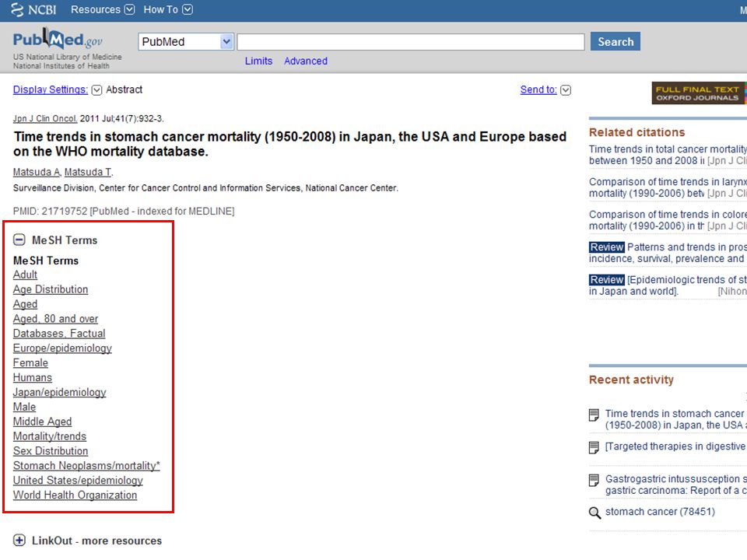Click the MeSH Terms section heading
Viewport: 747px width, 560px height.
tap(65, 240)
